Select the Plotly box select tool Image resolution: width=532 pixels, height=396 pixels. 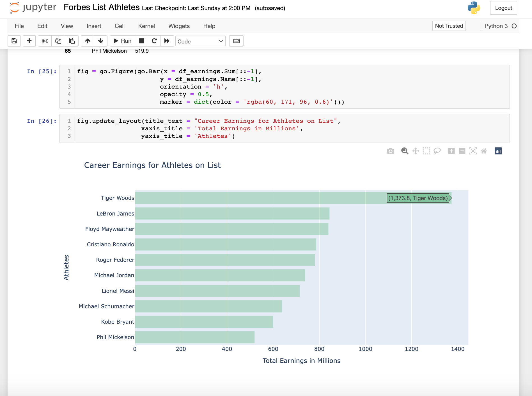426,151
